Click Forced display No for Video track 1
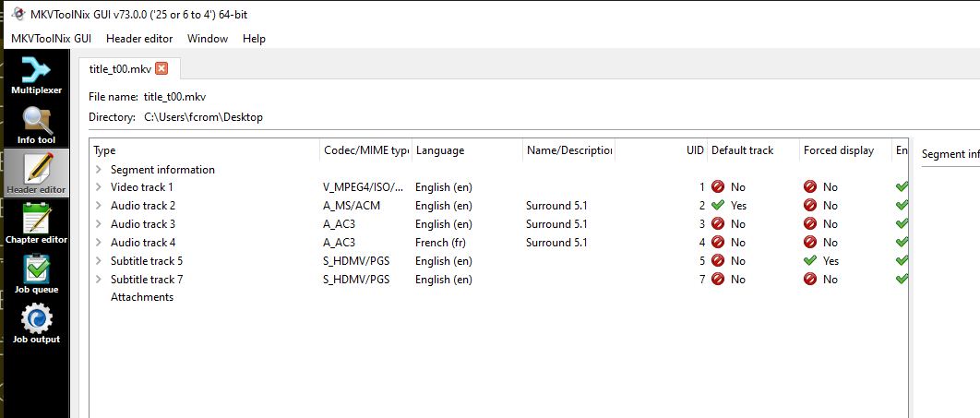The width and height of the screenshot is (980, 418). pyautogui.click(x=820, y=186)
